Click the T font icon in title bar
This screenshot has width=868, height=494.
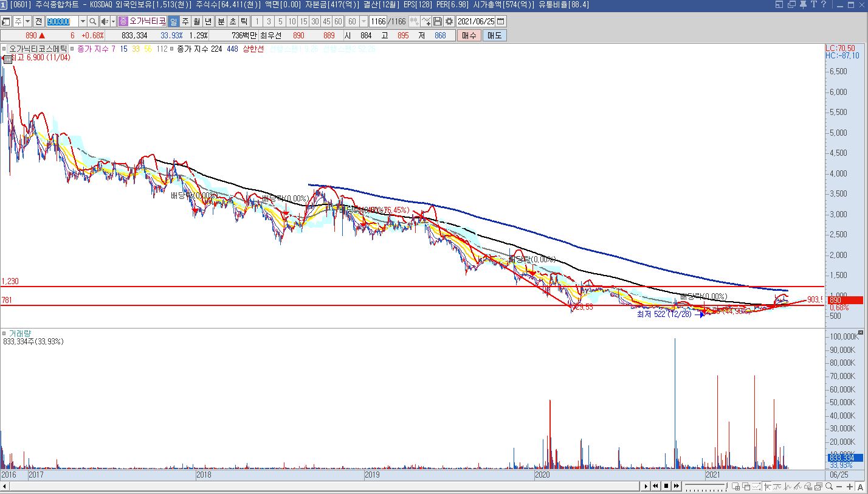tap(814, 4)
